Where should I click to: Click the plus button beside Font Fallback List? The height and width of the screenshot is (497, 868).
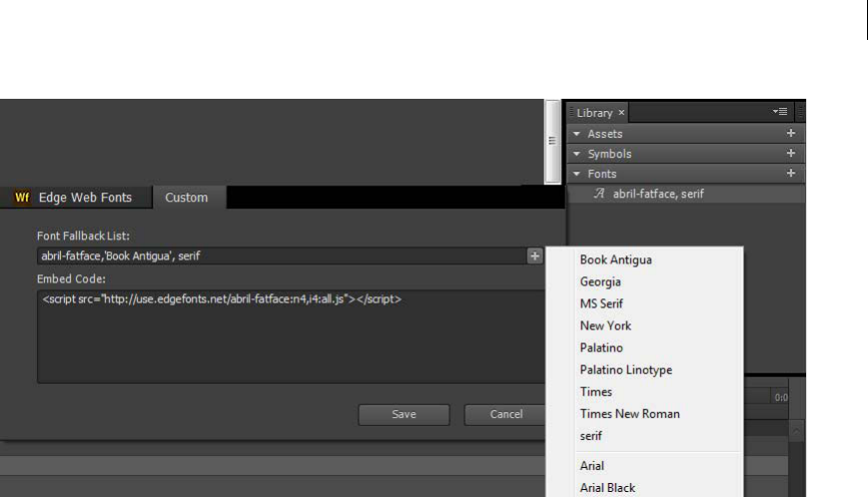click(x=534, y=255)
